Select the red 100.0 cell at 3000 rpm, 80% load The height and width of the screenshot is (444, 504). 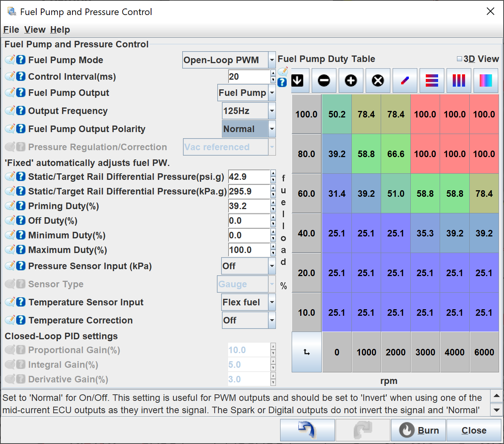pos(425,154)
